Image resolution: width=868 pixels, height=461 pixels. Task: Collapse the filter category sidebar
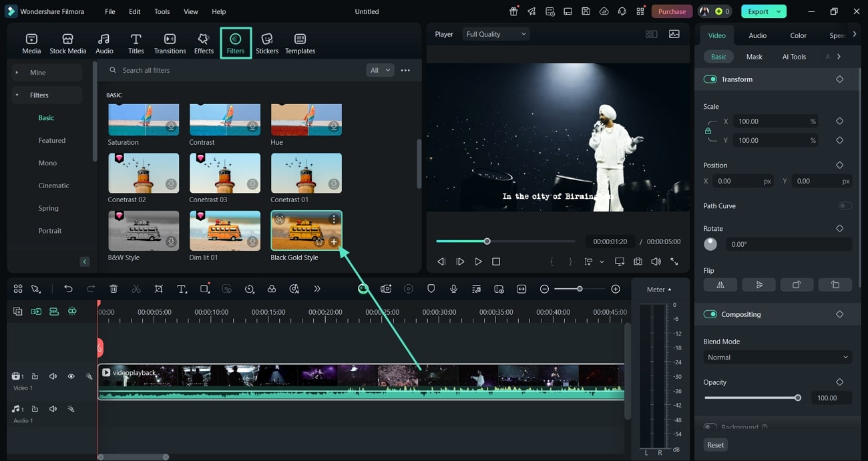coord(85,262)
